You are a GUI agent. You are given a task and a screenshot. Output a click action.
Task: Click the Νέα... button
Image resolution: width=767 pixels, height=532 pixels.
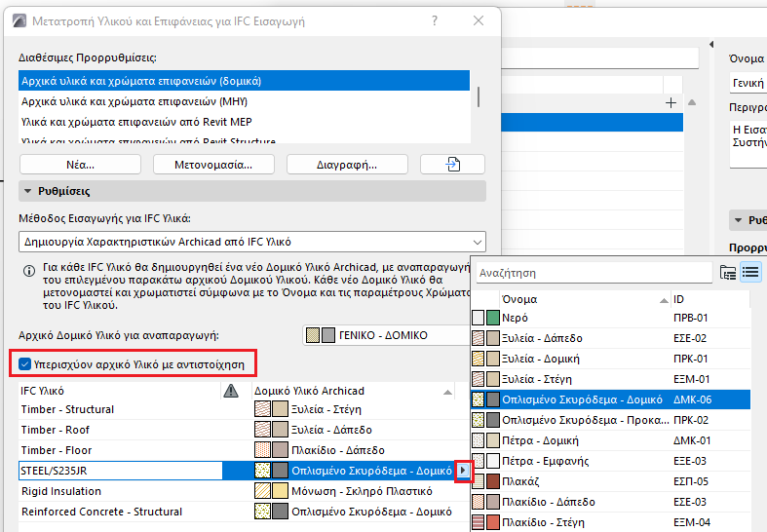click(x=80, y=165)
